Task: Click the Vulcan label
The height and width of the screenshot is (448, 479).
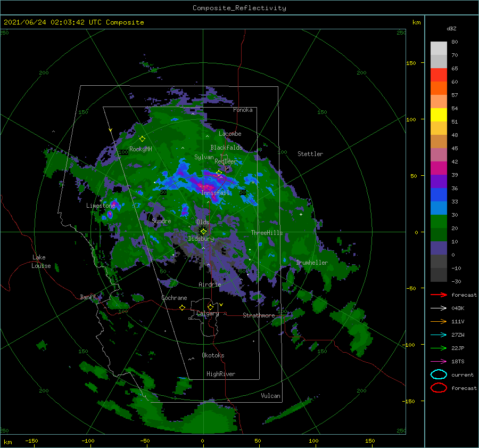Action: [270, 396]
